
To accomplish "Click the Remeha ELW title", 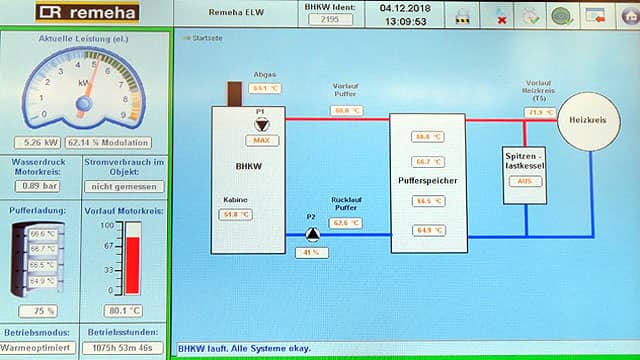I will tap(236, 13).
